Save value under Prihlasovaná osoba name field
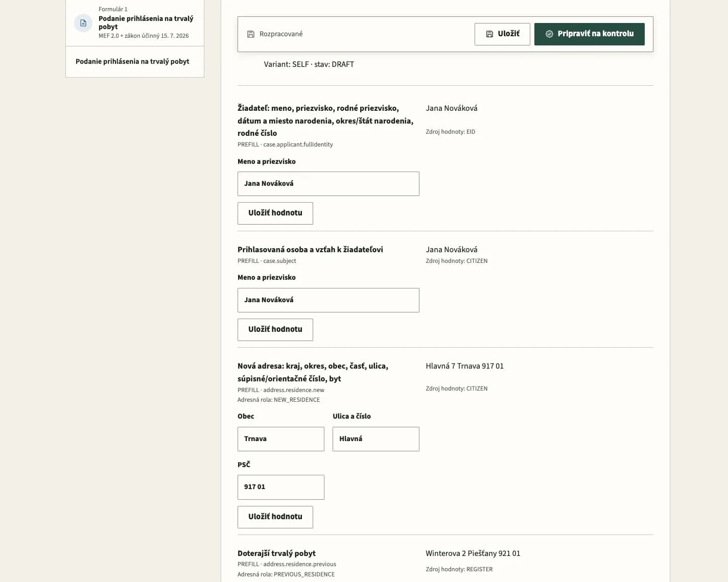Viewport: 728px width, 582px height. (275, 330)
